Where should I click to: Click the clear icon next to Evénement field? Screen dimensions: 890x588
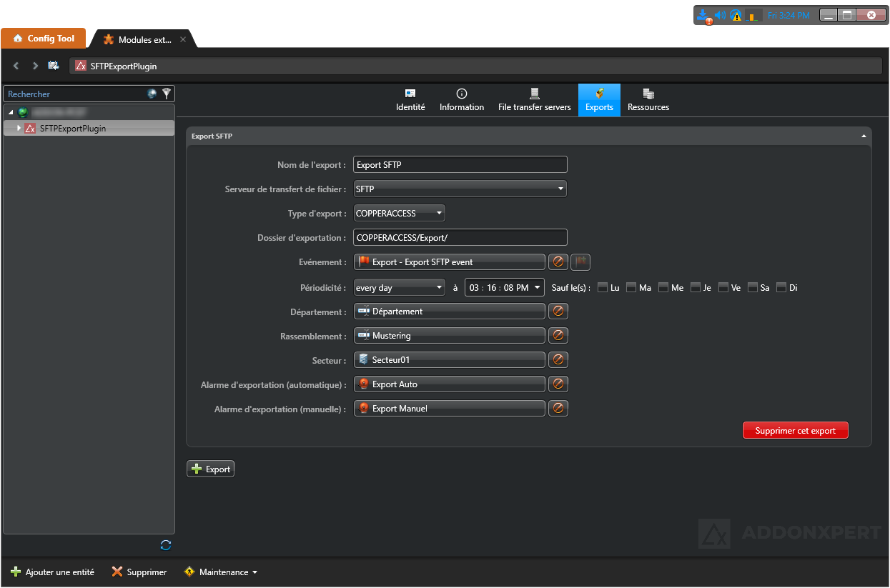558,262
